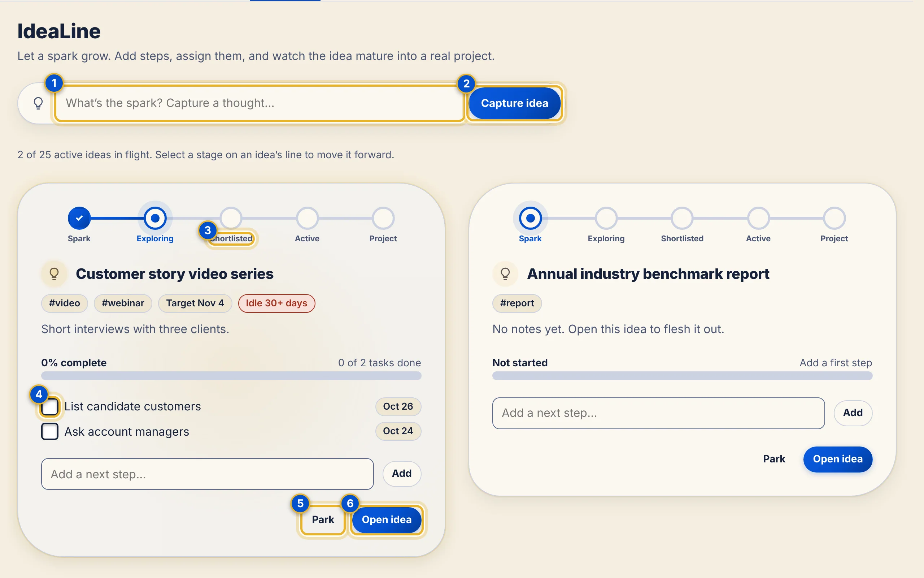Click the Target Nov 4 chip
The height and width of the screenshot is (578, 924).
click(195, 303)
